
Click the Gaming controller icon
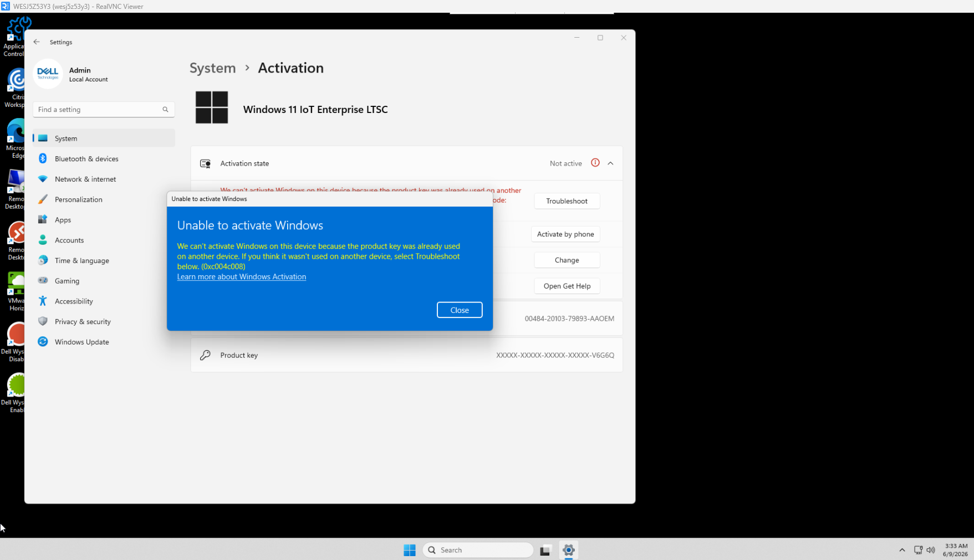(x=43, y=281)
